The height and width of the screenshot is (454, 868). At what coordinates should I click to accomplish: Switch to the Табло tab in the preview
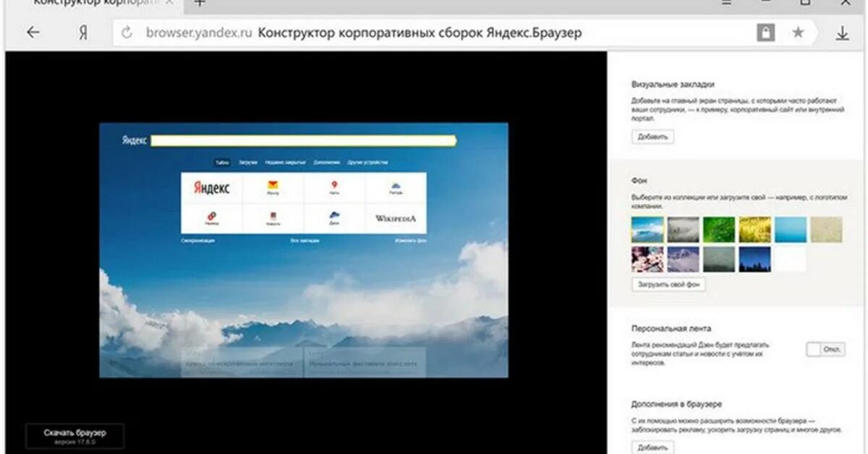pyautogui.click(x=222, y=163)
